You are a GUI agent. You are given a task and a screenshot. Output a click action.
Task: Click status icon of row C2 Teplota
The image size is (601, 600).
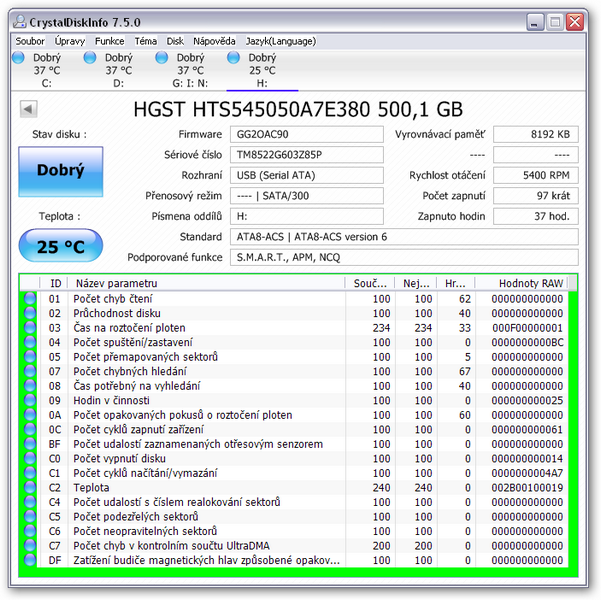coord(30,487)
